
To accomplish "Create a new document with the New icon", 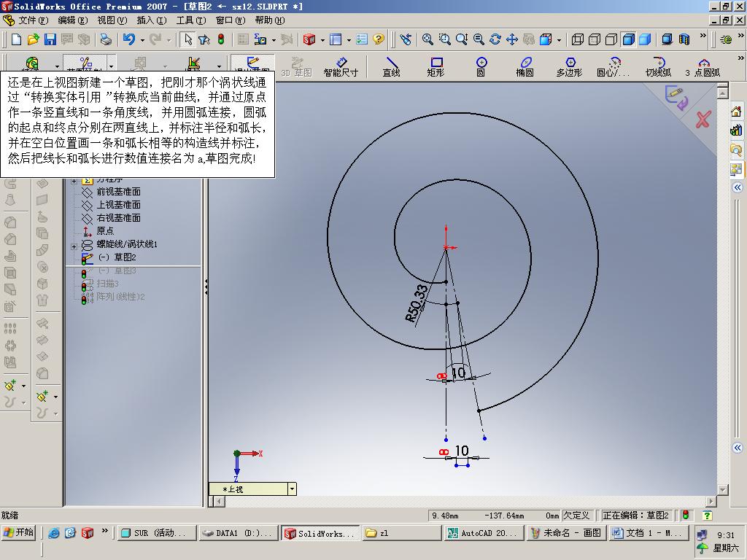I will pyautogui.click(x=16, y=39).
